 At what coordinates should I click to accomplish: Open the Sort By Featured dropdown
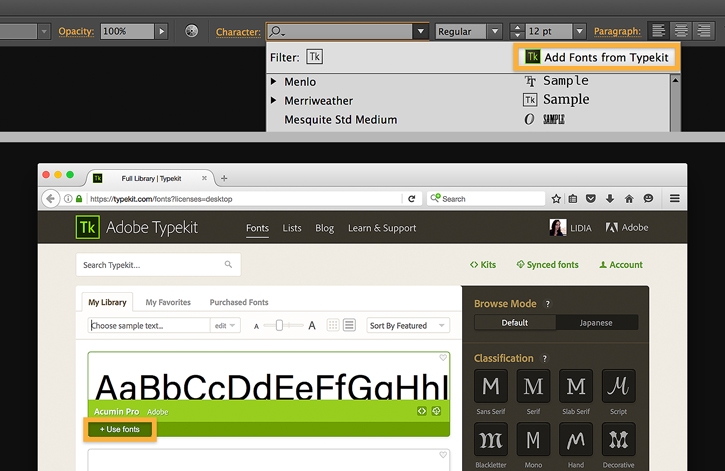pos(408,325)
